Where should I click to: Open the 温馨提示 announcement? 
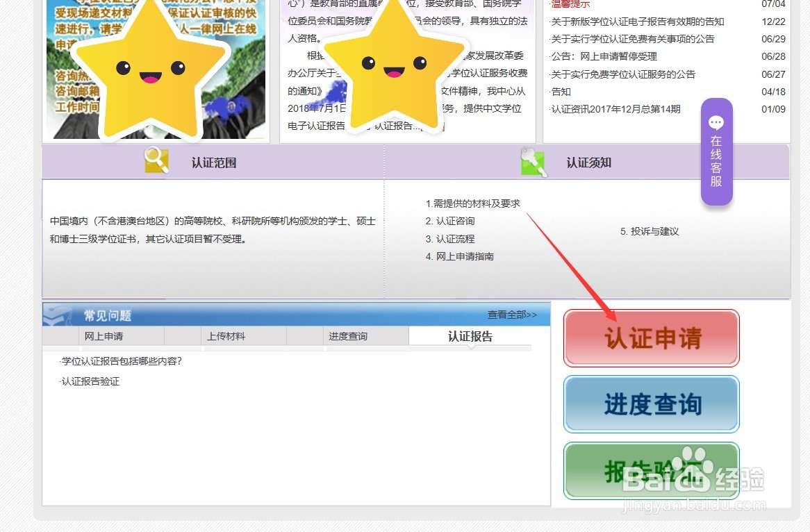tap(571, 4)
